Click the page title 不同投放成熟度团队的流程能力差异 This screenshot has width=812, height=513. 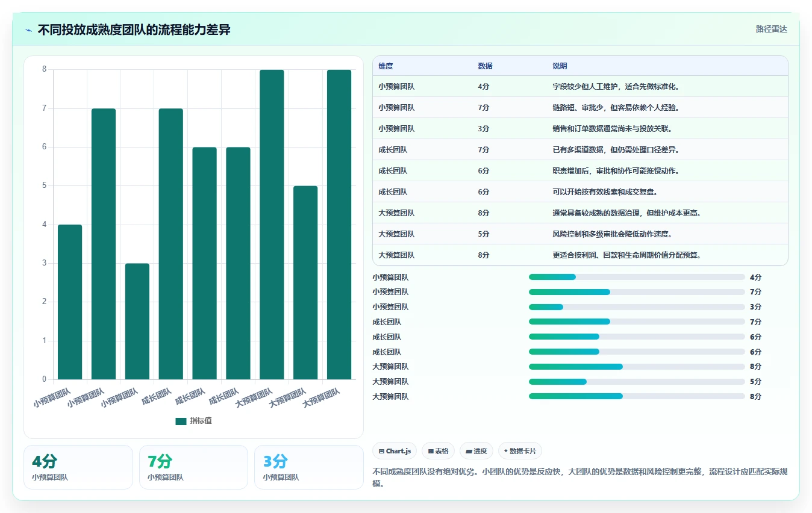[x=134, y=30]
